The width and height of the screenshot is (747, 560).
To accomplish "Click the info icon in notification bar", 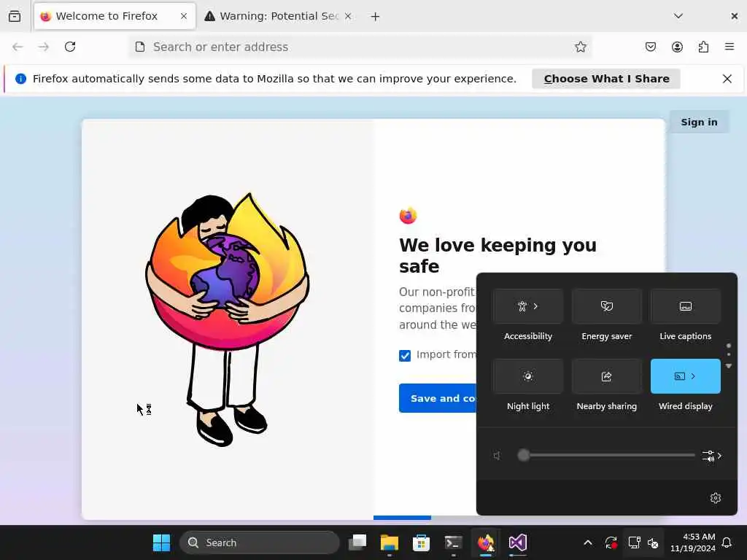I will coord(20,79).
